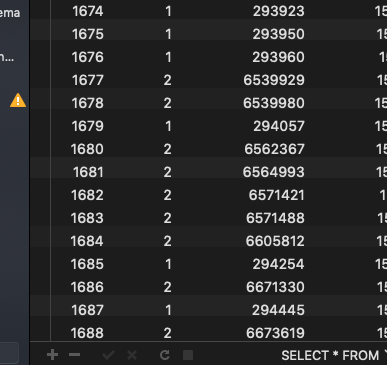The width and height of the screenshot is (387, 365).
Task: Select cell with id 1682
Action: click(x=87, y=195)
